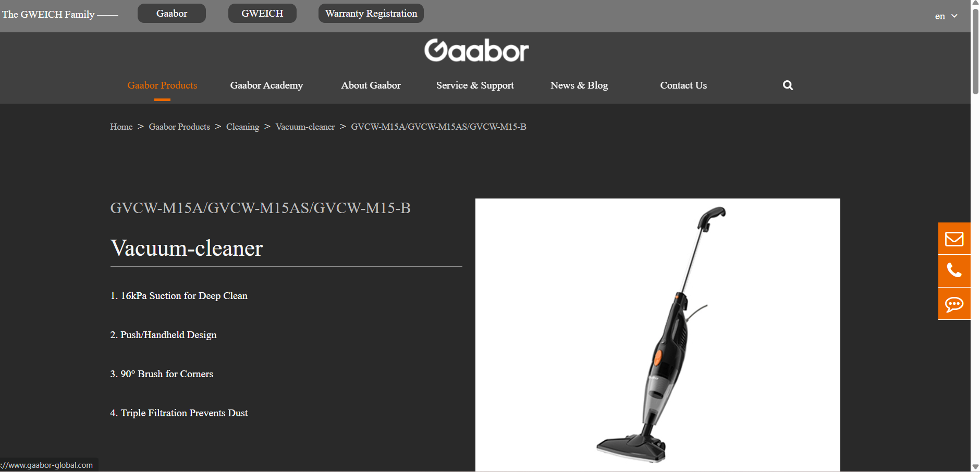The height and width of the screenshot is (472, 980).
Task: Open the Gaabor Academy menu
Action: [266, 85]
